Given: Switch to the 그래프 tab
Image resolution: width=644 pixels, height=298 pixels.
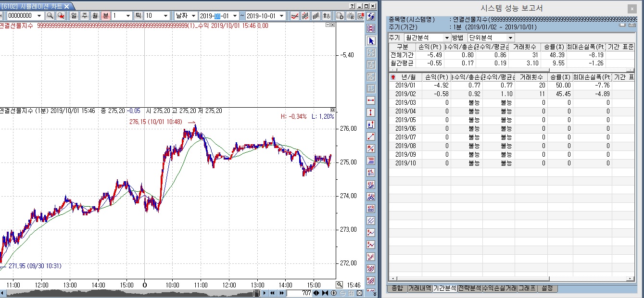Looking at the screenshot, I should [x=526, y=288].
